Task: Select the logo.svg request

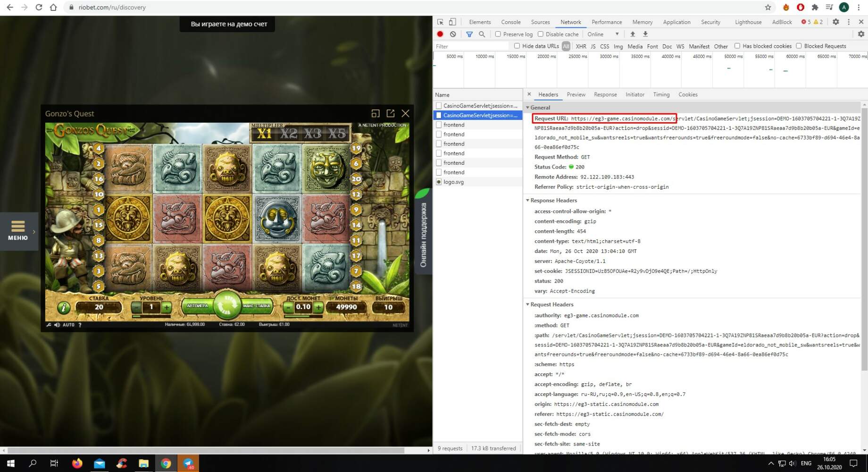Action: (x=477, y=182)
